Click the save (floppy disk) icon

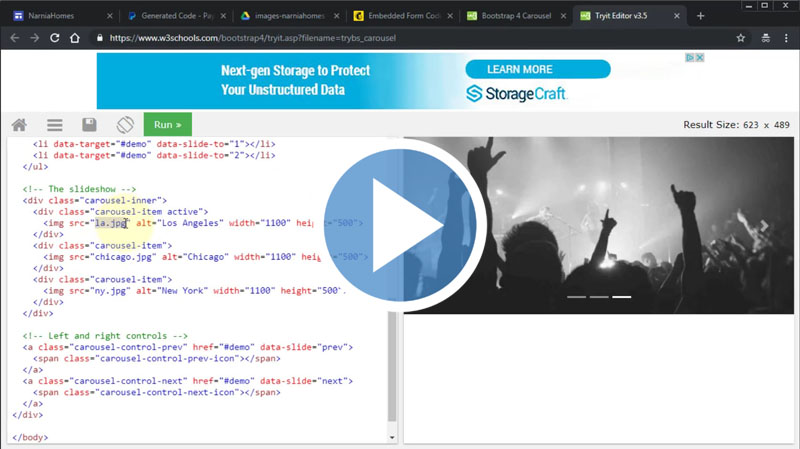click(89, 125)
